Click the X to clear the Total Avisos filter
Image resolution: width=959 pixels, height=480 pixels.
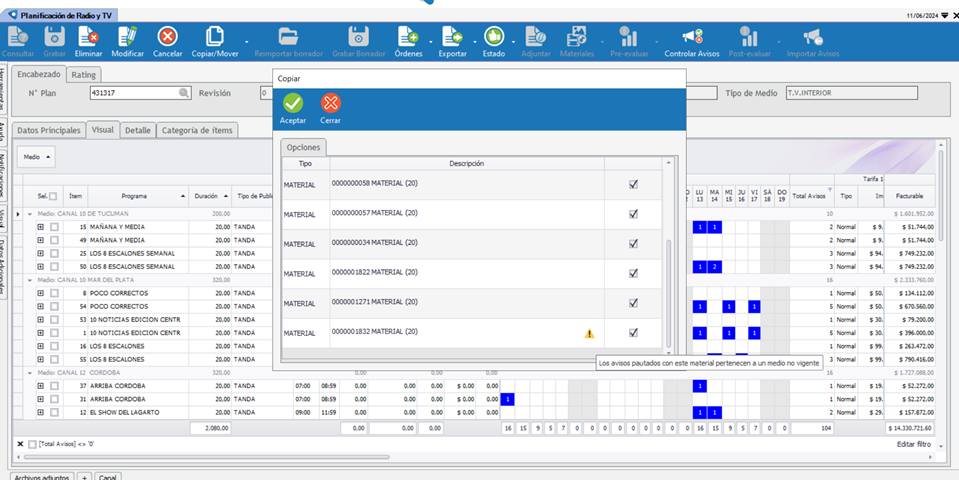point(20,445)
